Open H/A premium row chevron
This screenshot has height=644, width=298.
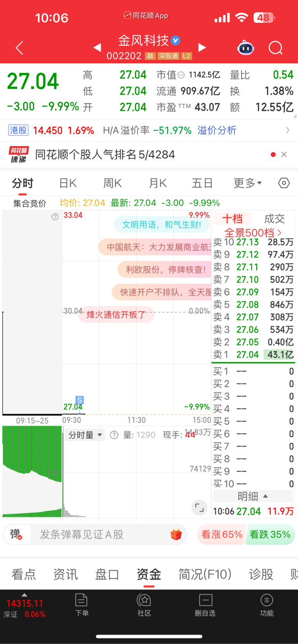click(x=288, y=130)
